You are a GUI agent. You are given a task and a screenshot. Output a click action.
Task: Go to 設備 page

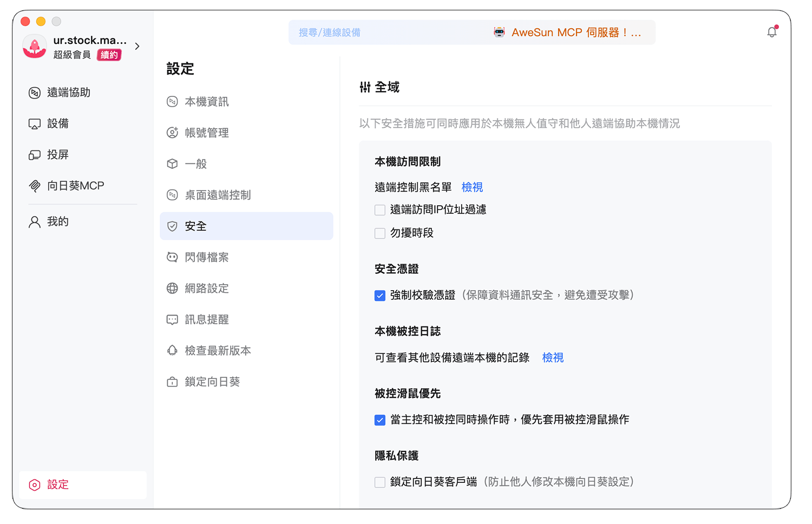pos(83,124)
